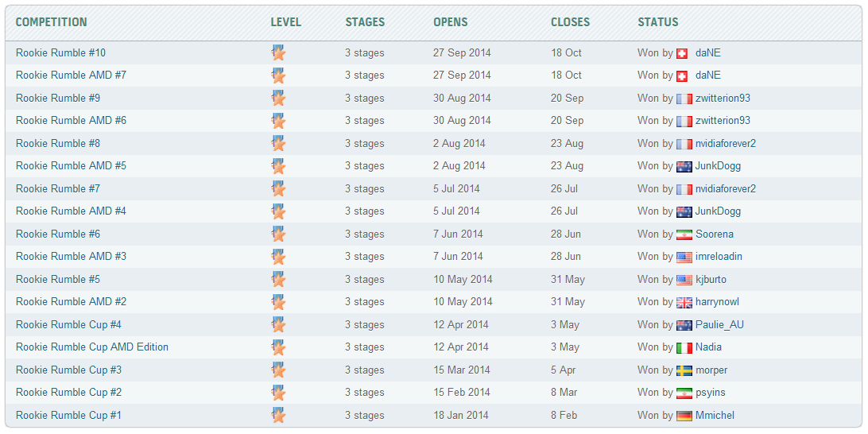Click the Opens column header

(x=450, y=22)
